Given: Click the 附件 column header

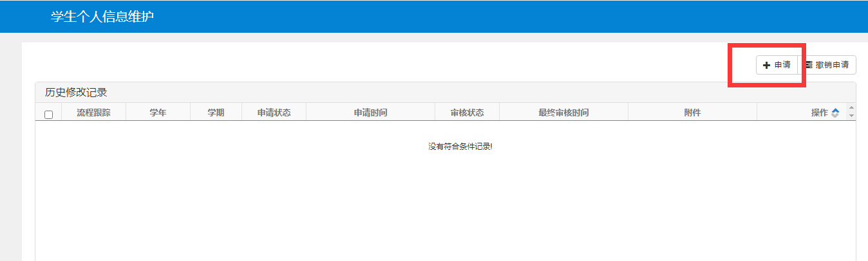Looking at the screenshot, I should 692,113.
